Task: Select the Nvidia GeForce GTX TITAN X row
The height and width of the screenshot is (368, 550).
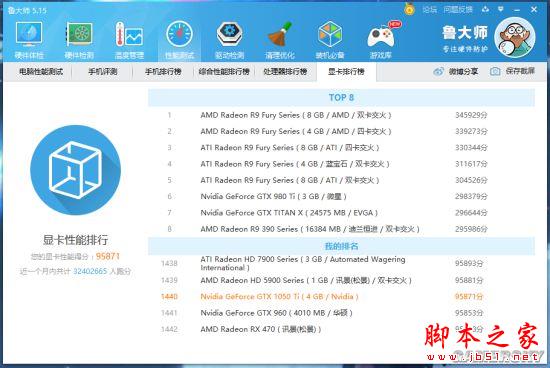Action: (x=341, y=213)
